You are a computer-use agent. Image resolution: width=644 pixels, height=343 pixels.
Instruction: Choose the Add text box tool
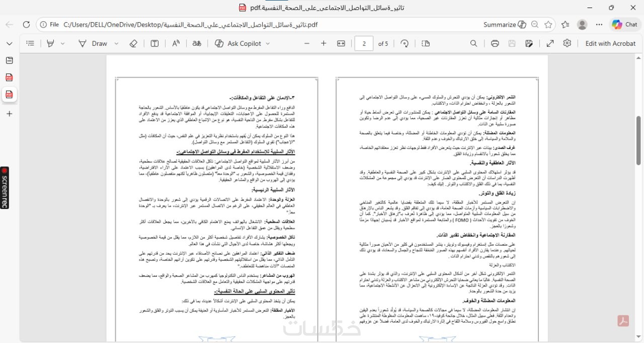tap(155, 43)
